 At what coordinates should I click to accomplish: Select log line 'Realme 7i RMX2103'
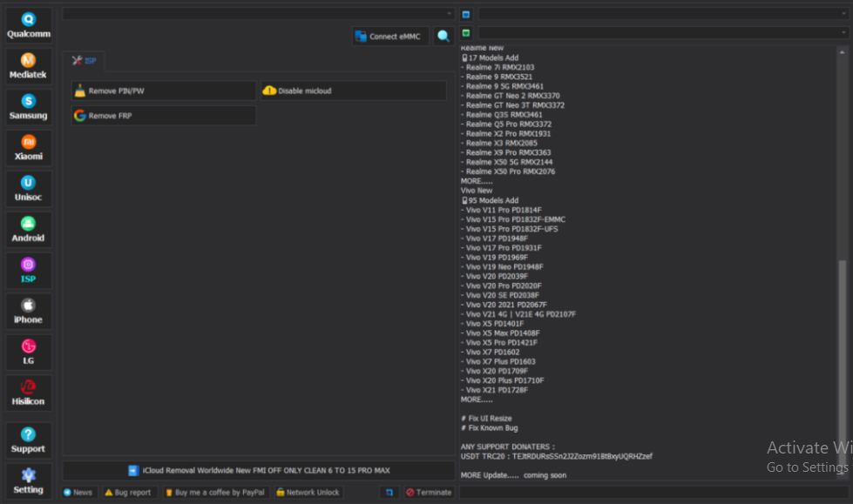pos(498,67)
